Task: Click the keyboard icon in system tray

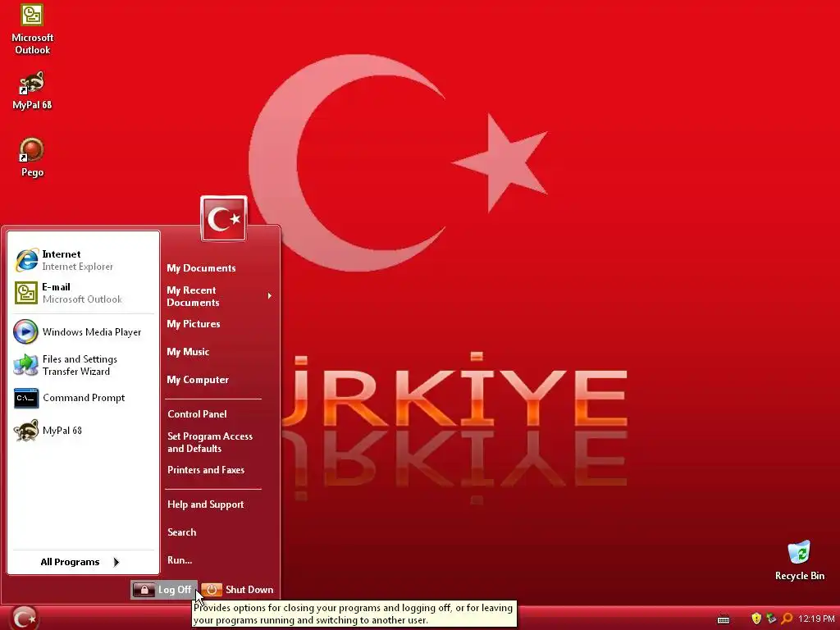Action: point(724,619)
